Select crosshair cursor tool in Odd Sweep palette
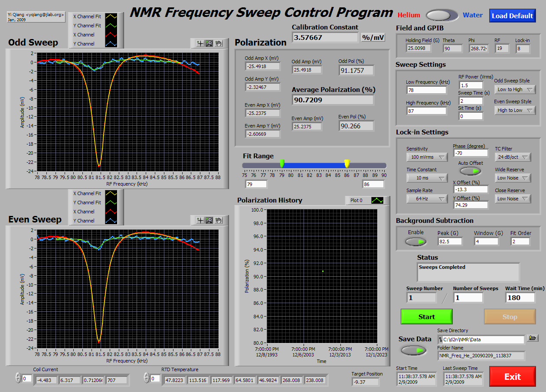This screenshot has width=546, height=392. point(200,43)
